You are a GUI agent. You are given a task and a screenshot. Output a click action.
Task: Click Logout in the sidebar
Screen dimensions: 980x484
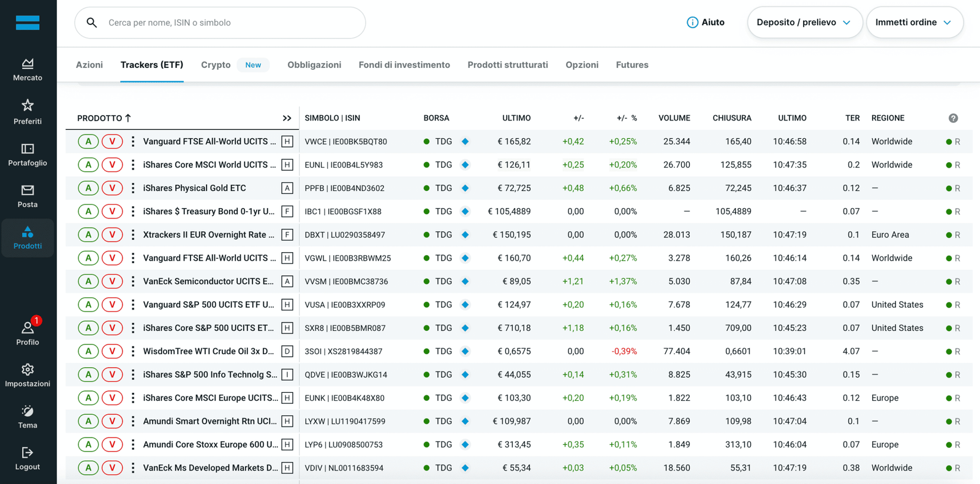click(28, 458)
